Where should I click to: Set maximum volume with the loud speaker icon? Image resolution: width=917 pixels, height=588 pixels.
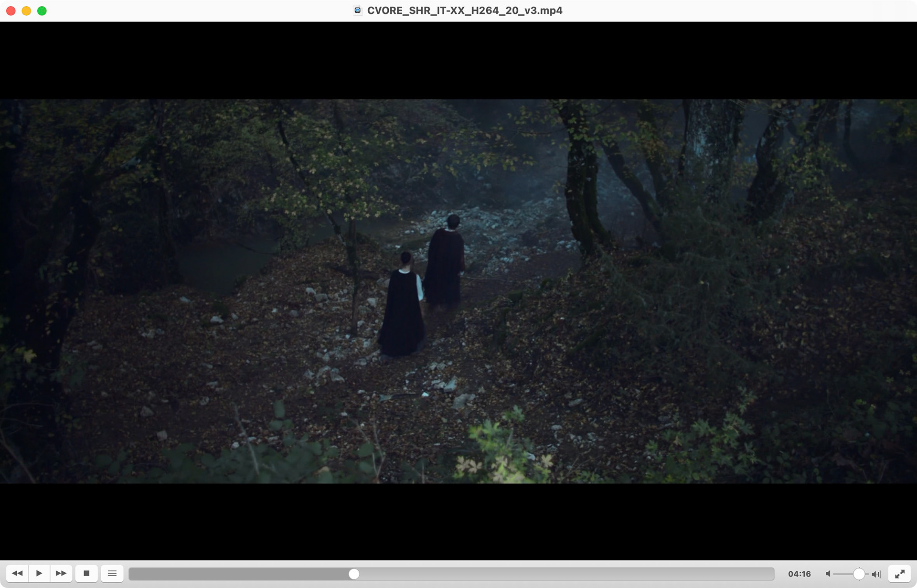click(x=876, y=574)
